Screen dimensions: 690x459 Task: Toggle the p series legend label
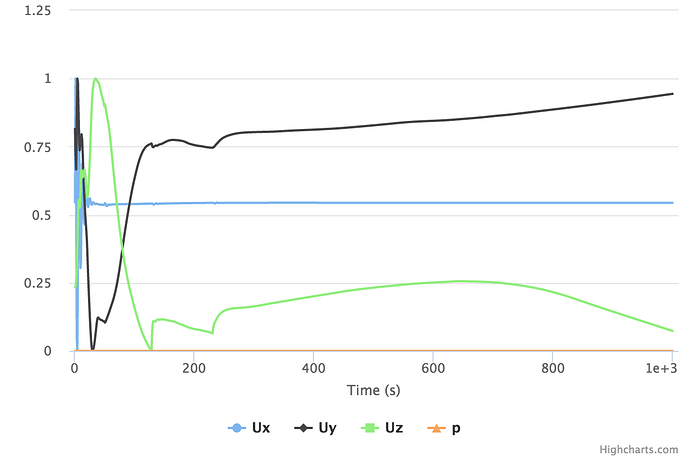click(456, 428)
